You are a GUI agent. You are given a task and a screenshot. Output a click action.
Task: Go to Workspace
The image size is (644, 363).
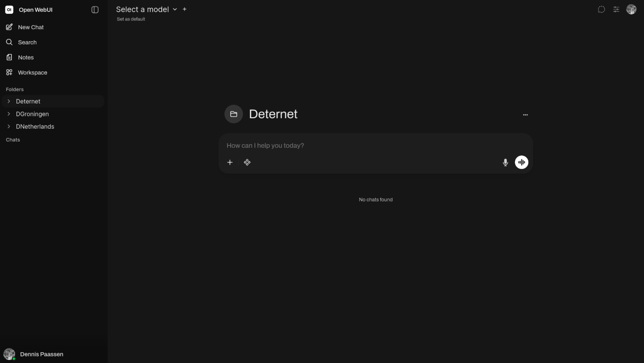pyautogui.click(x=52, y=72)
